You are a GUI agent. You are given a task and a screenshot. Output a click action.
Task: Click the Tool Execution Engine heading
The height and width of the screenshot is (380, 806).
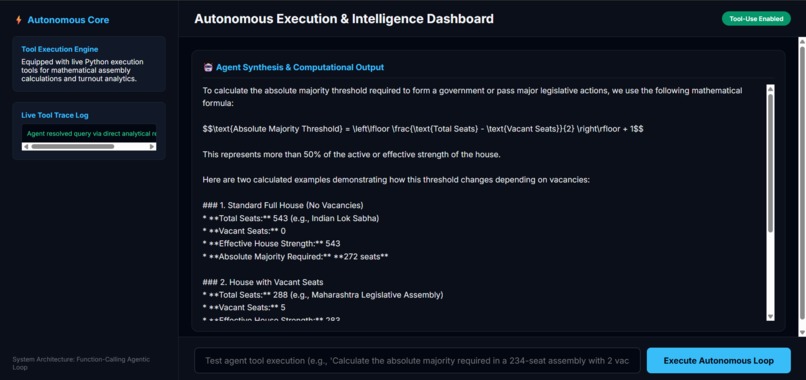pos(60,49)
